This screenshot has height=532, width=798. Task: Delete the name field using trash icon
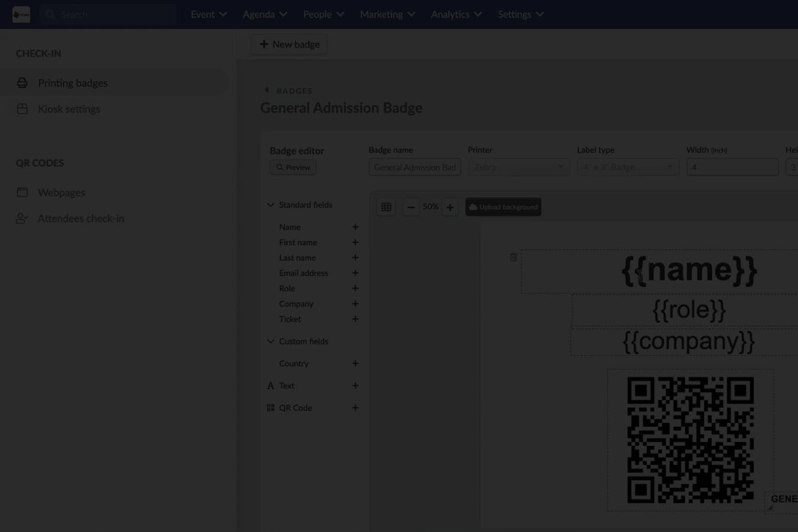pos(513,257)
